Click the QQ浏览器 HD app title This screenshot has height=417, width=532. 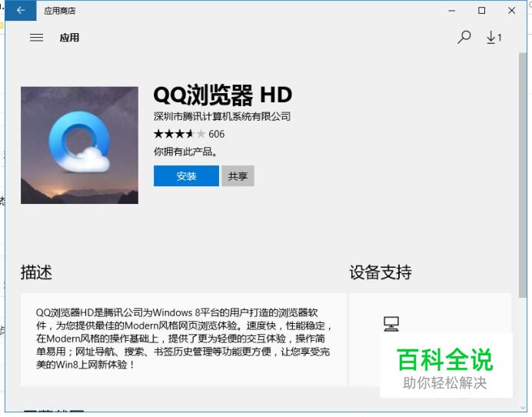pyautogui.click(x=223, y=95)
